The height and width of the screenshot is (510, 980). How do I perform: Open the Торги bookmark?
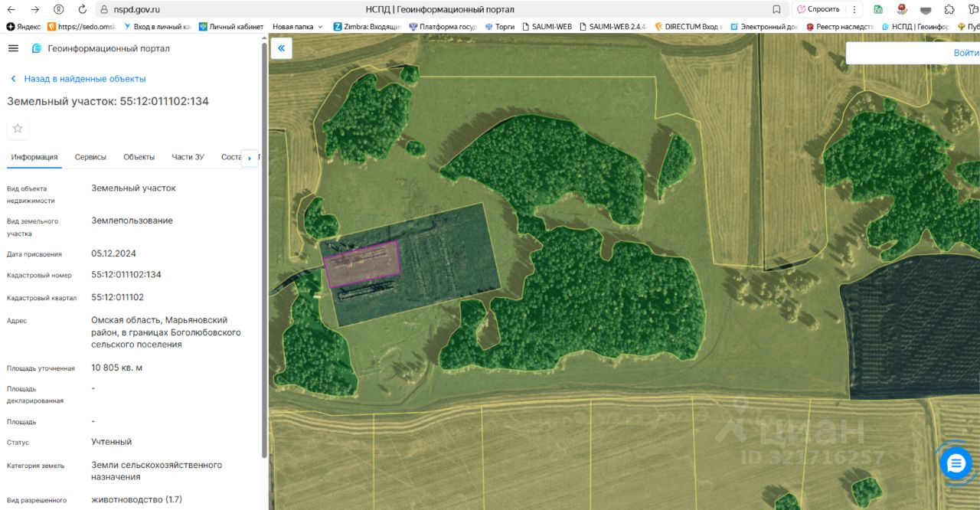[499, 26]
